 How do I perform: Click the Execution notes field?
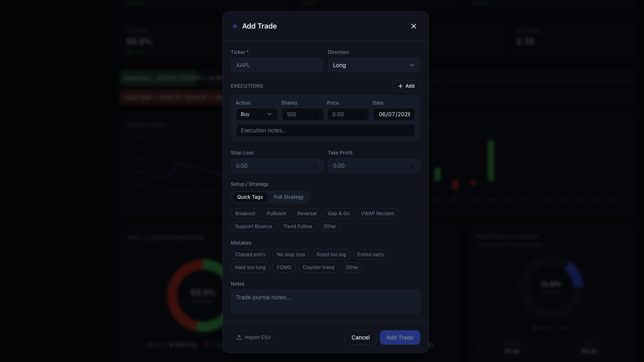click(x=325, y=130)
